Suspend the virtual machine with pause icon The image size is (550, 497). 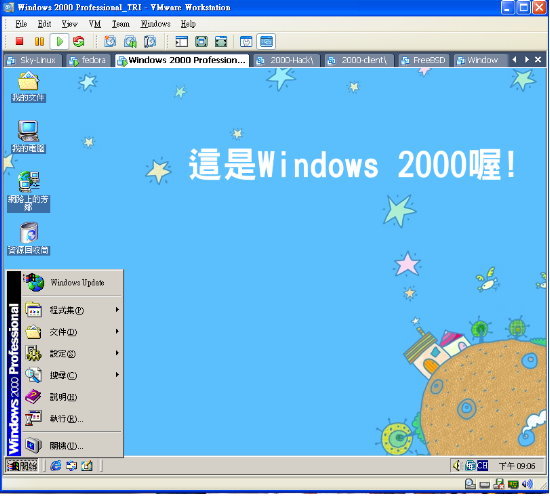[39, 41]
